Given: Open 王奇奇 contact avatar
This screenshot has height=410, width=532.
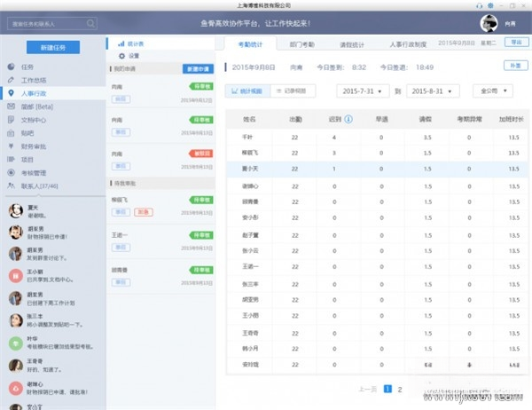Looking at the screenshot, I should (x=16, y=366).
